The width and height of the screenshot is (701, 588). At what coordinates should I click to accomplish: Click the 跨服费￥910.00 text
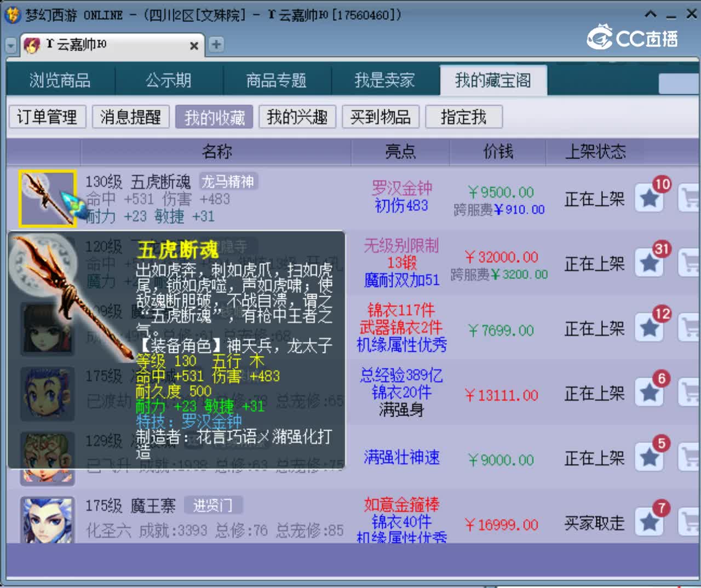pos(499,210)
